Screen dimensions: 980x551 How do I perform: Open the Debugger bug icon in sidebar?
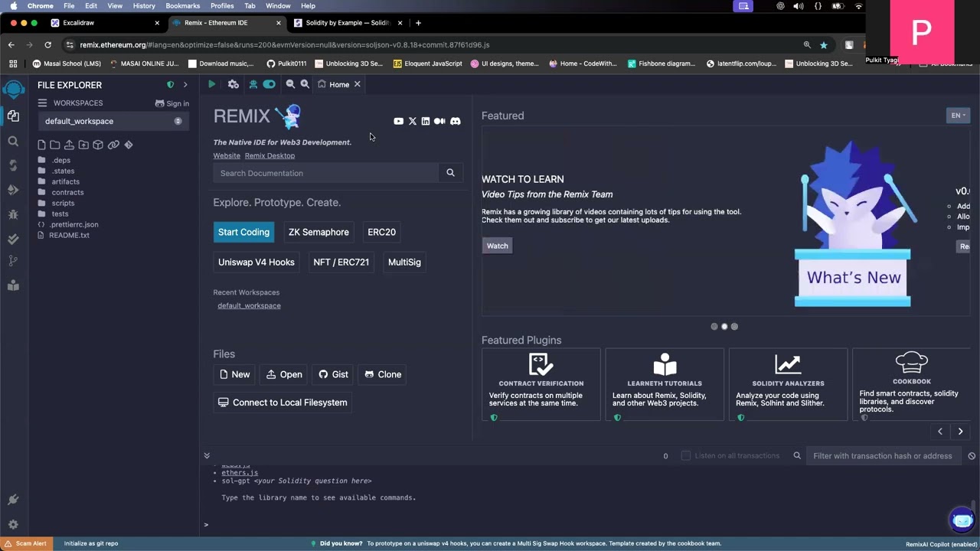click(13, 215)
